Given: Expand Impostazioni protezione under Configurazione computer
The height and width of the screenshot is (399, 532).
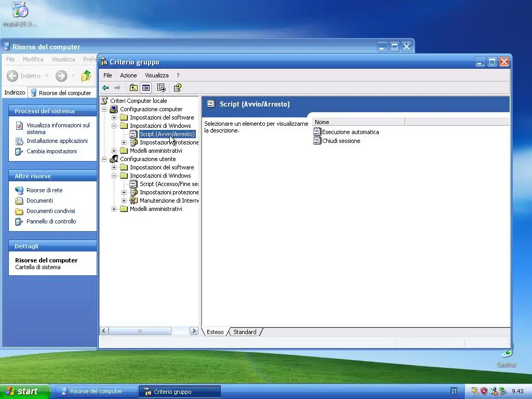Looking at the screenshot, I should 124,142.
